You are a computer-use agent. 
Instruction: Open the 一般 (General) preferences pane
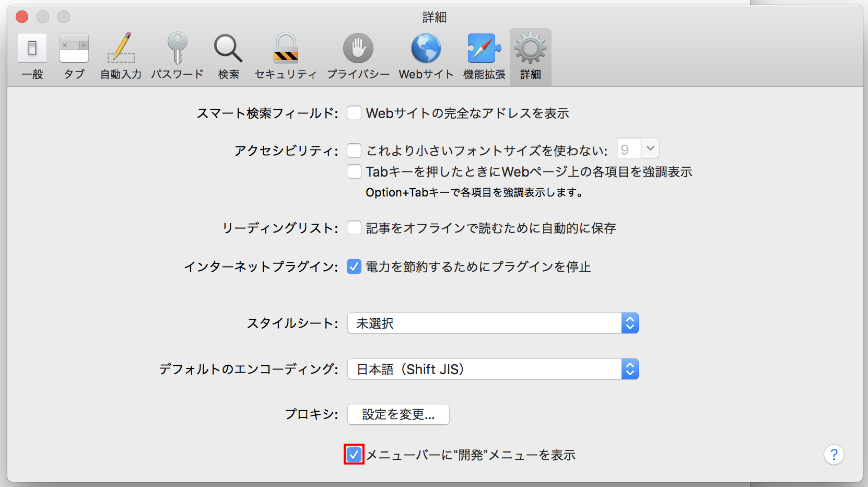click(32, 55)
